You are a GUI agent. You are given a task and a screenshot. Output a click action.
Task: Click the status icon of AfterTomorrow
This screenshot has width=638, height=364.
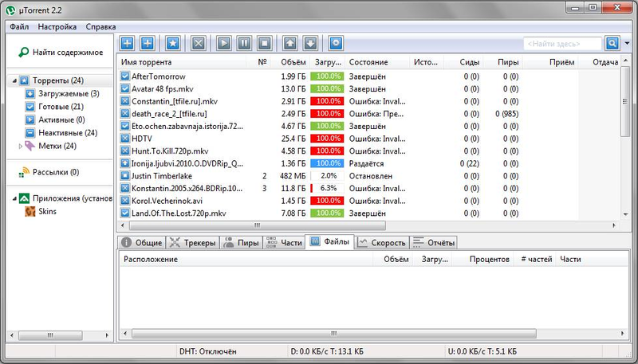click(x=125, y=76)
